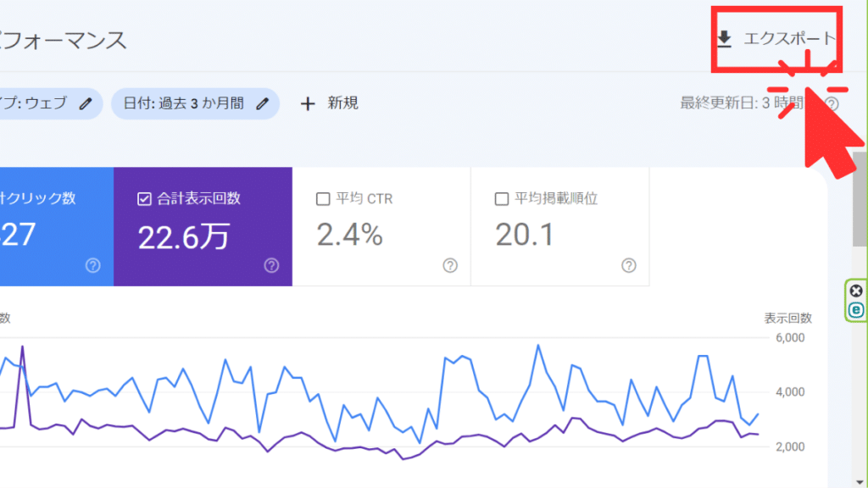Open the help icon on the 平均 CTR card

tap(449, 265)
